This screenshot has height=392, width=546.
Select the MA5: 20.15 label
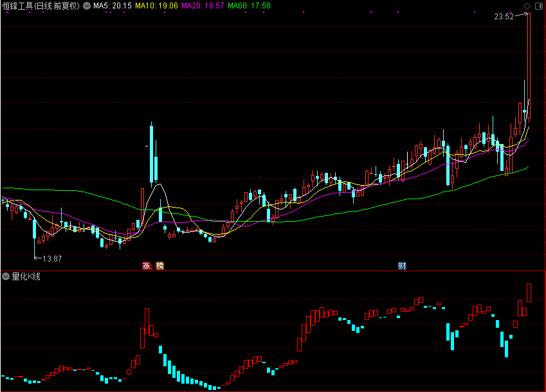pos(113,6)
